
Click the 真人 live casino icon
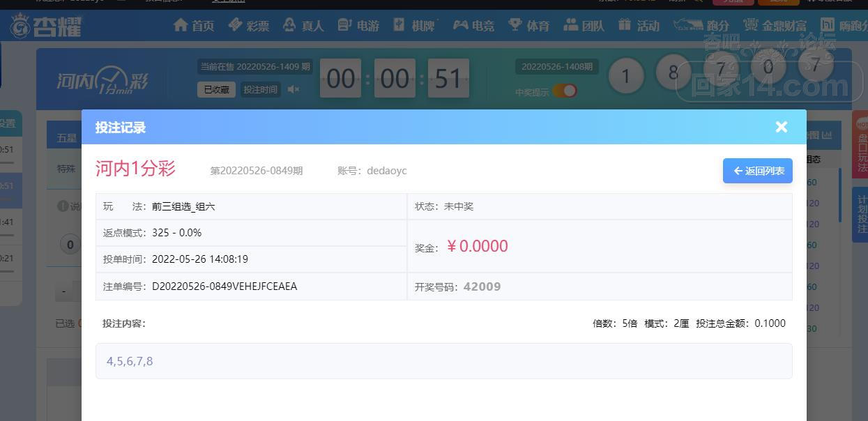coord(289,25)
